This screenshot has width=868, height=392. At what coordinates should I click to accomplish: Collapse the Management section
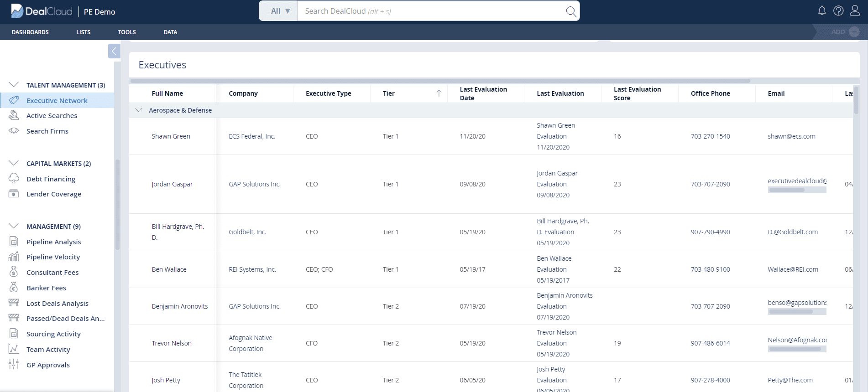pos(14,226)
